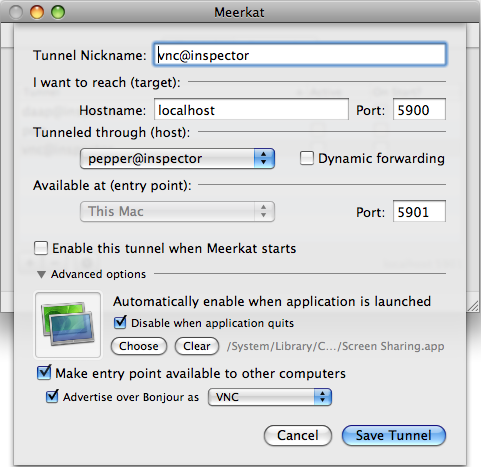Click the green zoom window button
Screen dimensions: 481x467
pos(58,12)
